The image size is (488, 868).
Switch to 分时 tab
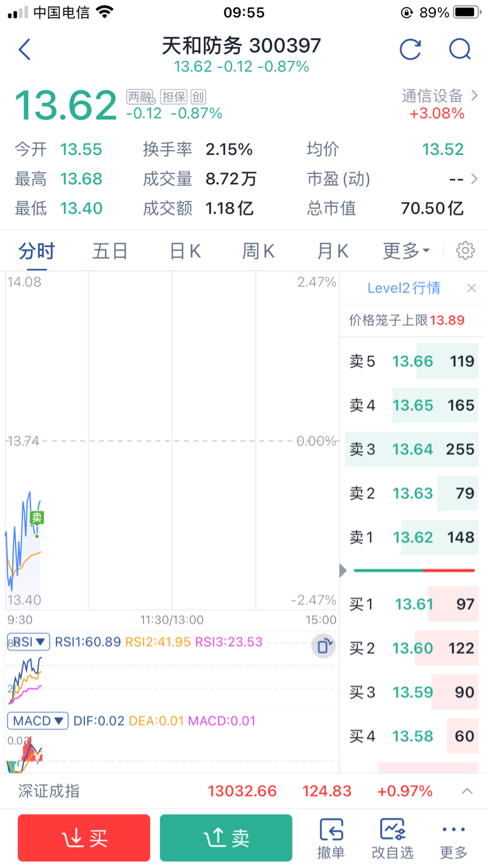36,251
